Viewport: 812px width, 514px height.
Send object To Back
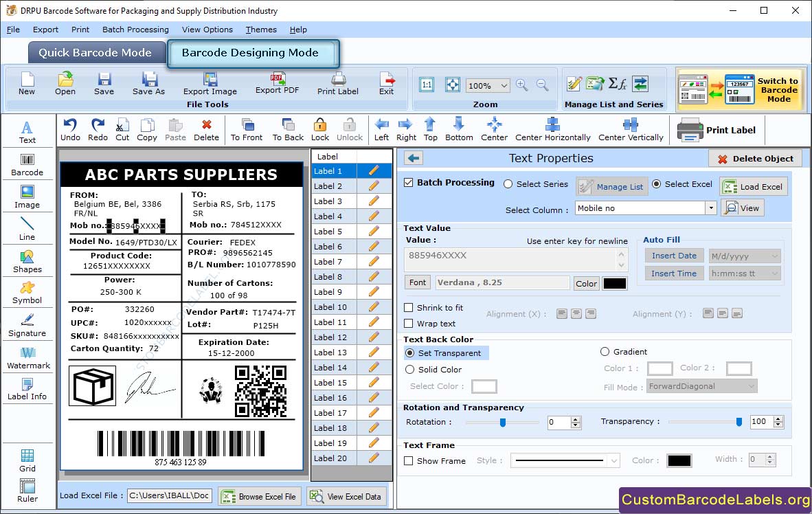point(288,130)
